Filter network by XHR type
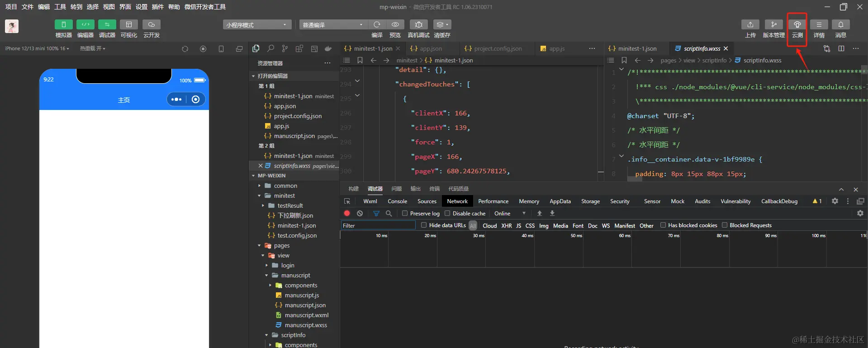The width and height of the screenshot is (868, 348). coord(507,225)
